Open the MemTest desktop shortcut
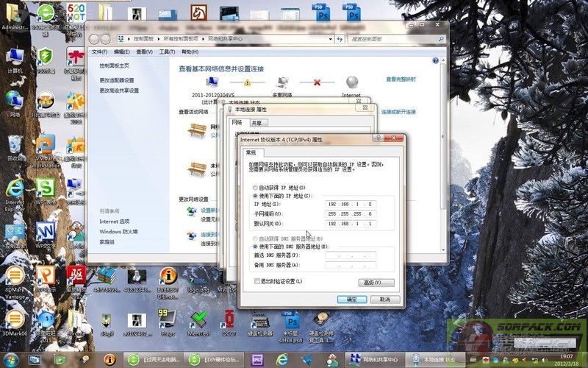 [x=198, y=323]
